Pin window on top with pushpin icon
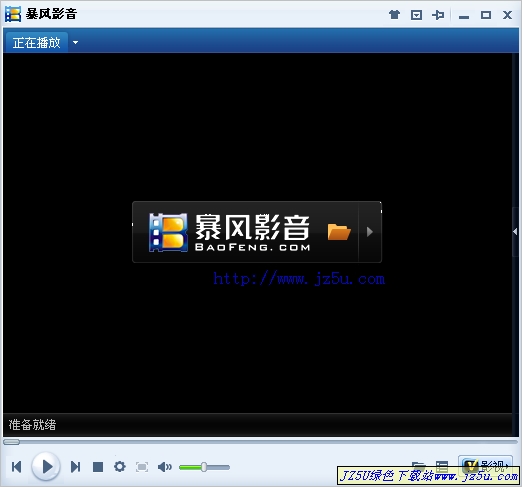Viewport: 522px width, 487px height. point(438,15)
